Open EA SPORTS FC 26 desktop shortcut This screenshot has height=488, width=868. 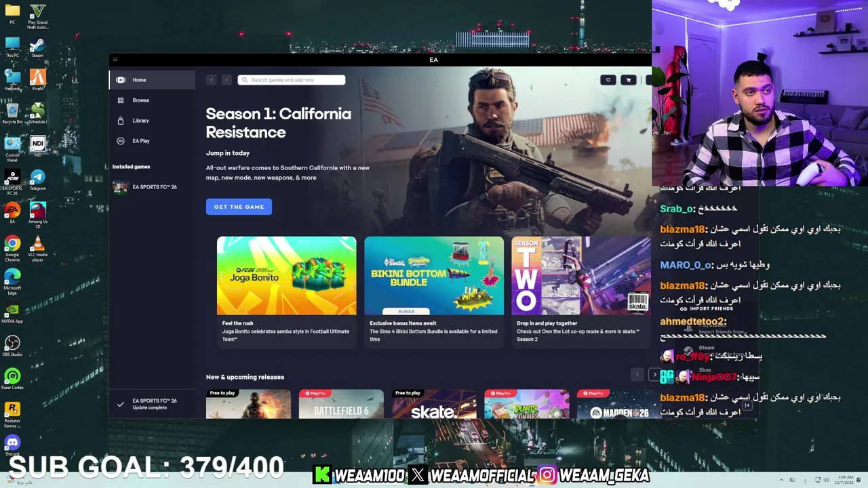[x=12, y=182]
